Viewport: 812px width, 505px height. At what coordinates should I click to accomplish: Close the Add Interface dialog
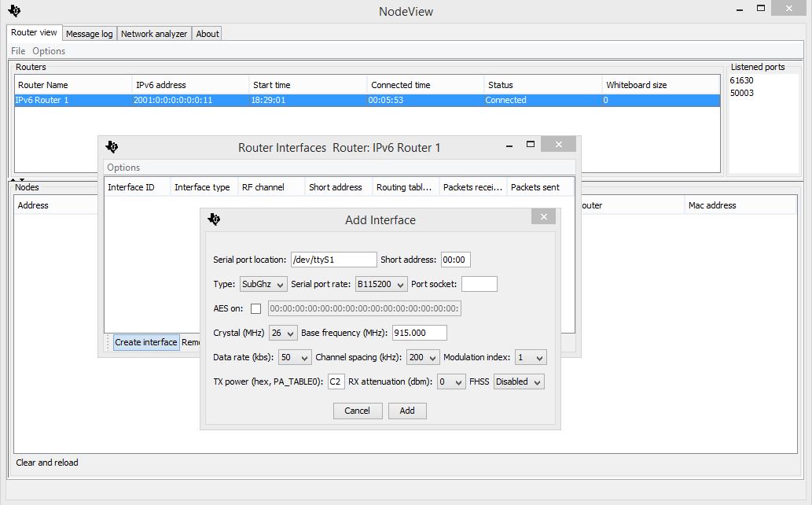click(x=543, y=217)
